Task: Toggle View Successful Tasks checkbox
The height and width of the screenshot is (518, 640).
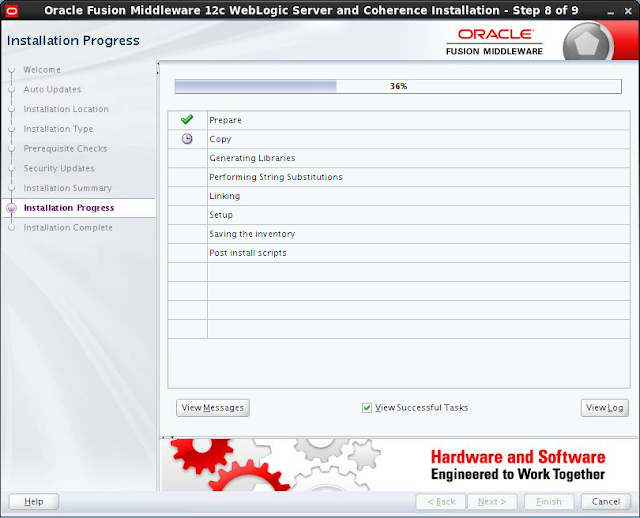Action: (367, 408)
